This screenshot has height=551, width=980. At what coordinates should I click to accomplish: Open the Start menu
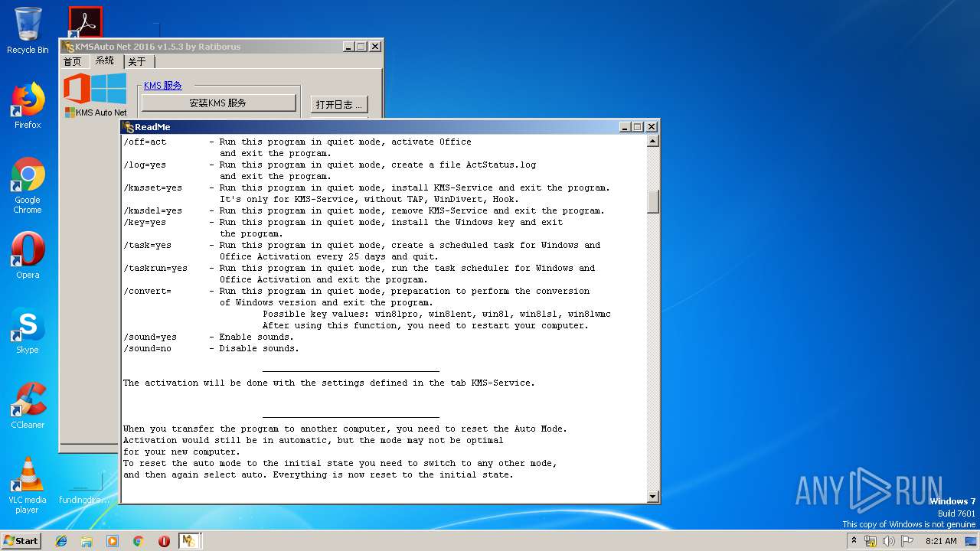tap(21, 541)
